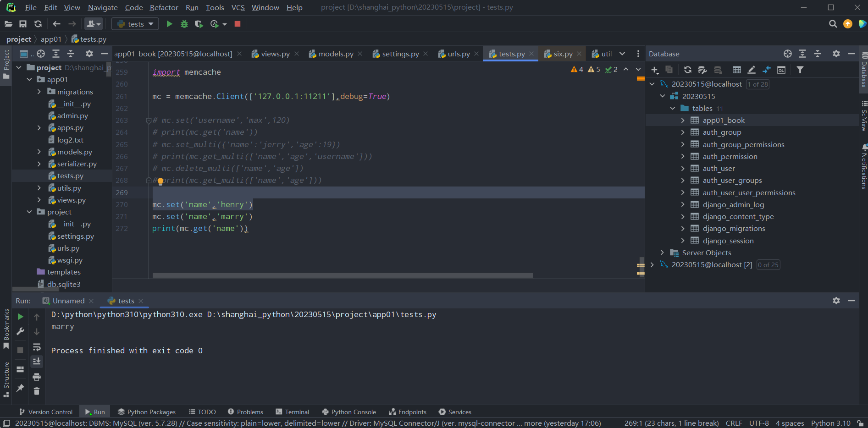868x428 pixels.
Task: Switch to settings.py editor tab
Action: pos(400,54)
